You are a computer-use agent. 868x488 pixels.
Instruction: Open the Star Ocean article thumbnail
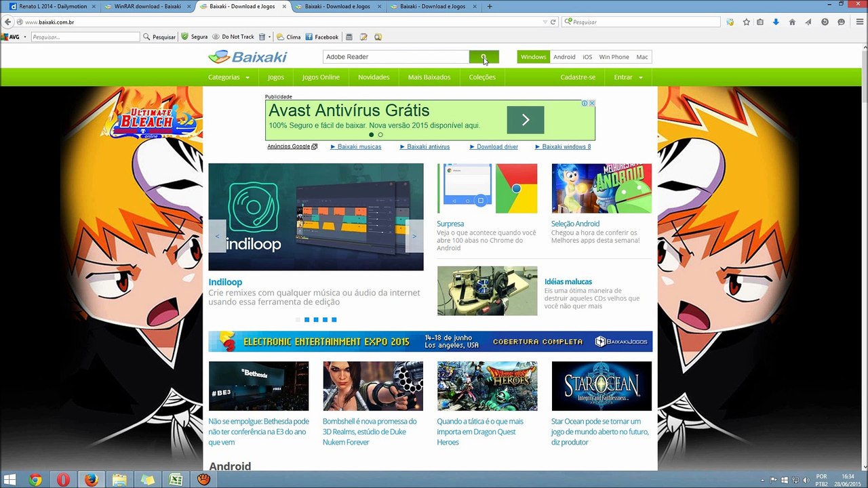coord(601,386)
